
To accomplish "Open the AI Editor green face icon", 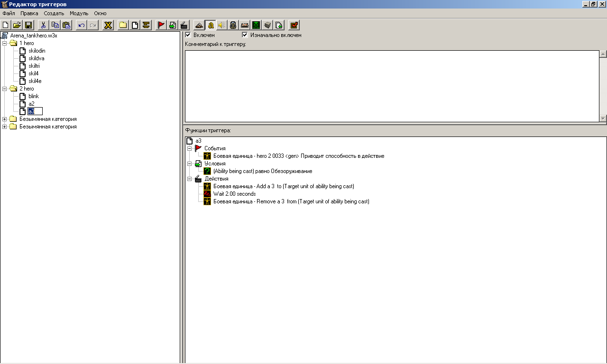I will 256,25.
